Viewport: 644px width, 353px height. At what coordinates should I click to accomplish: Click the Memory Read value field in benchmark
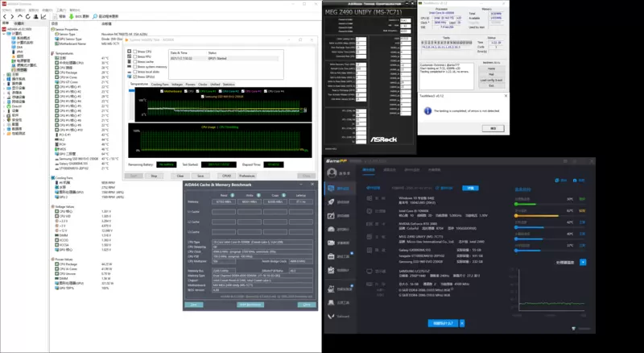(x=224, y=201)
